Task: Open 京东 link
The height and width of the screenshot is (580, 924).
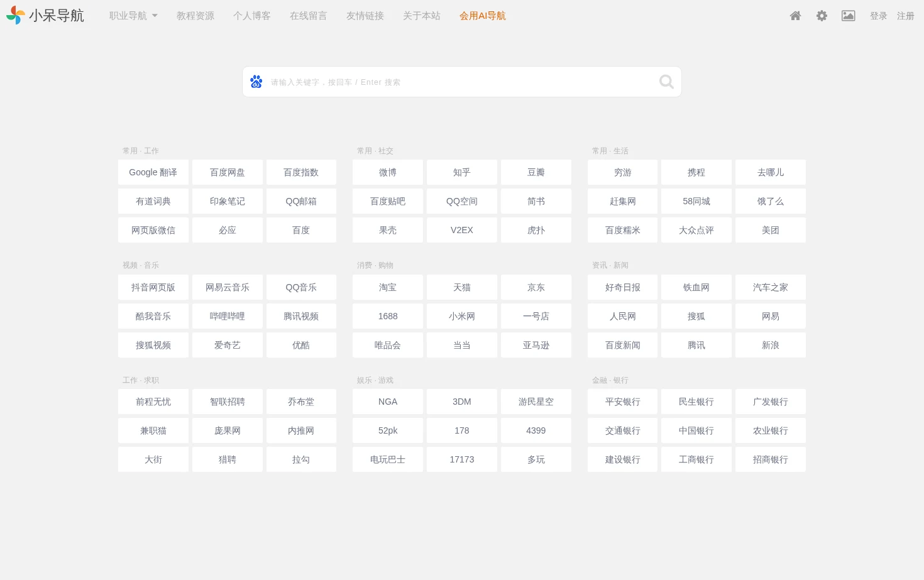Action: pyautogui.click(x=536, y=287)
